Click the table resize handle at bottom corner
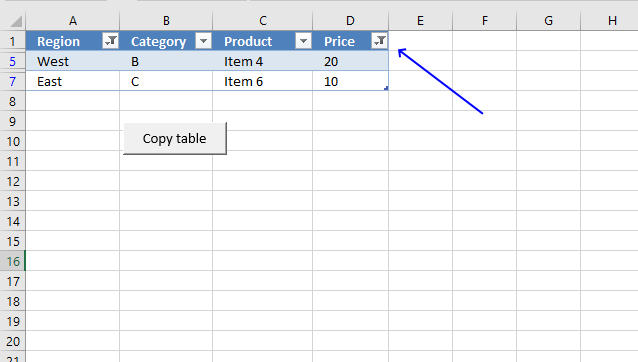 386,88
